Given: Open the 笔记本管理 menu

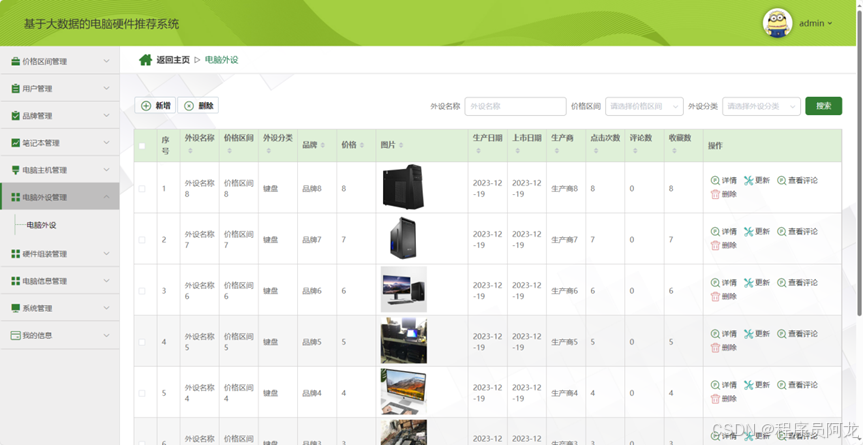Looking at the screenshot, I should [x=59, y=142].
